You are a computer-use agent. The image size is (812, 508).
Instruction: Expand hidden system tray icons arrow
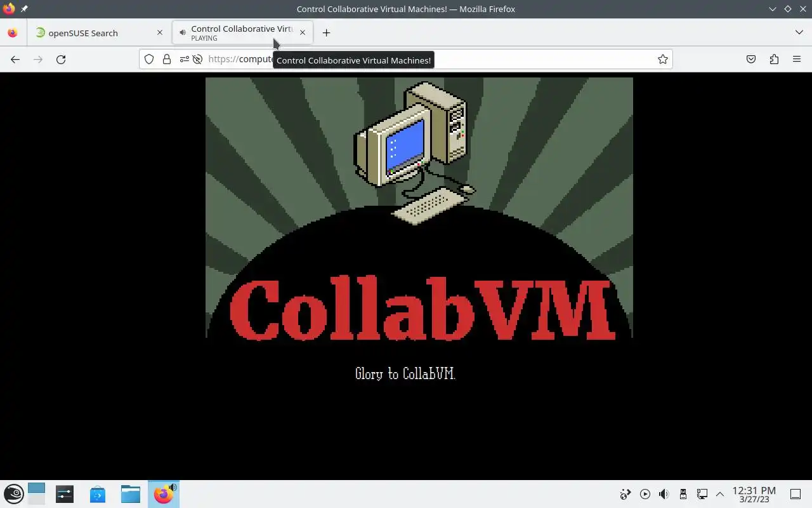pyautogui.click(x=720, y=494)
